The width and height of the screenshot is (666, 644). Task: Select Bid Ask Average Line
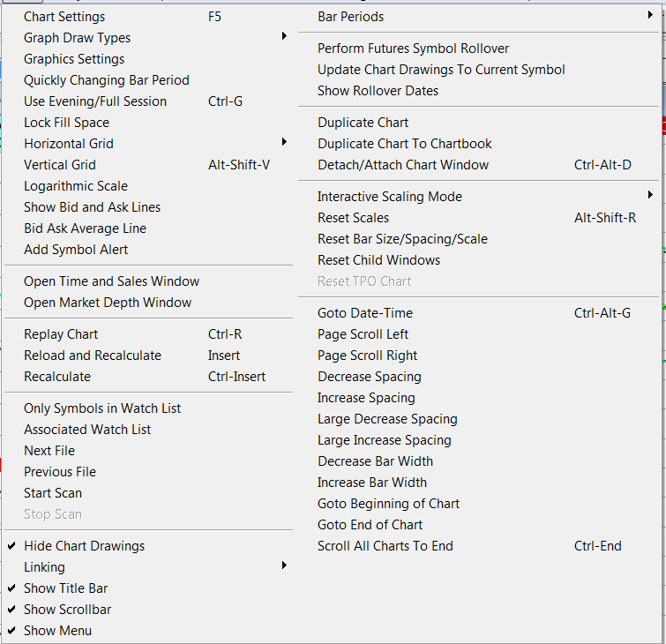pyautogui.click(x=148, y=228)
